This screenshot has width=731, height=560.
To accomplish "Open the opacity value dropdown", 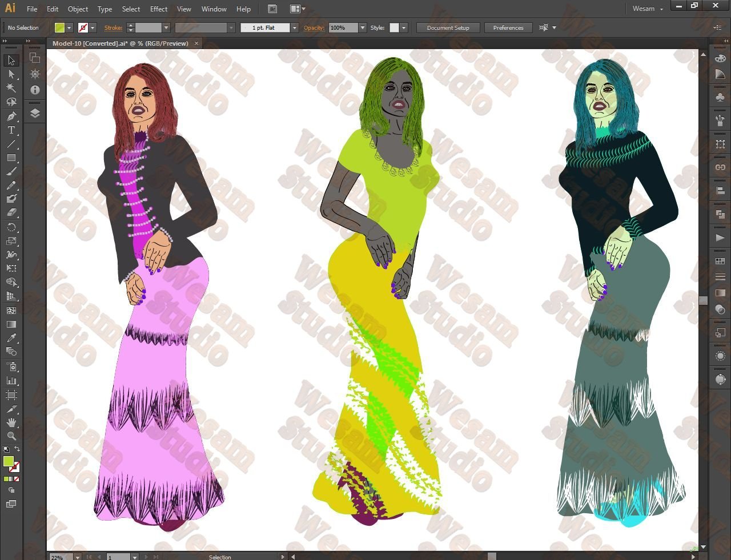I will (363, 27).
